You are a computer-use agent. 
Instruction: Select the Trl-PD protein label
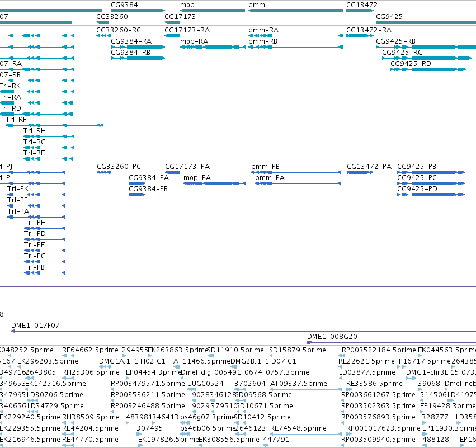coord(35,234)
